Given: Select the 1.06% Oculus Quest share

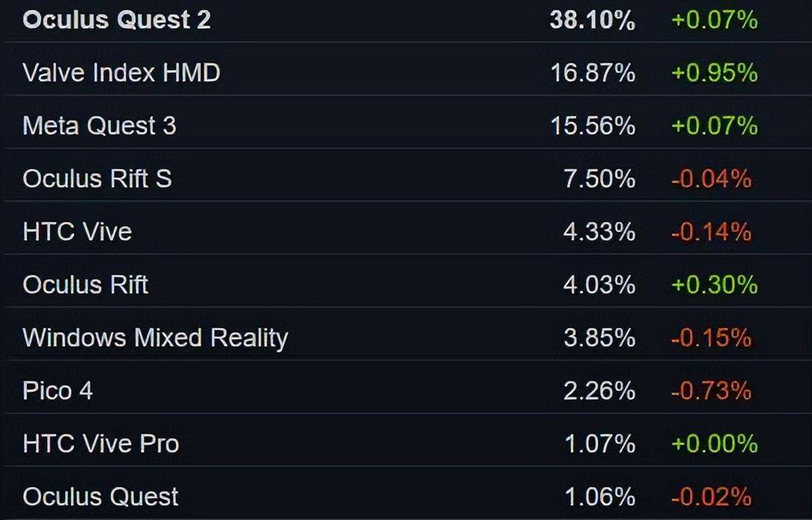Looking at the screenshot, I should tap(599, 496).
